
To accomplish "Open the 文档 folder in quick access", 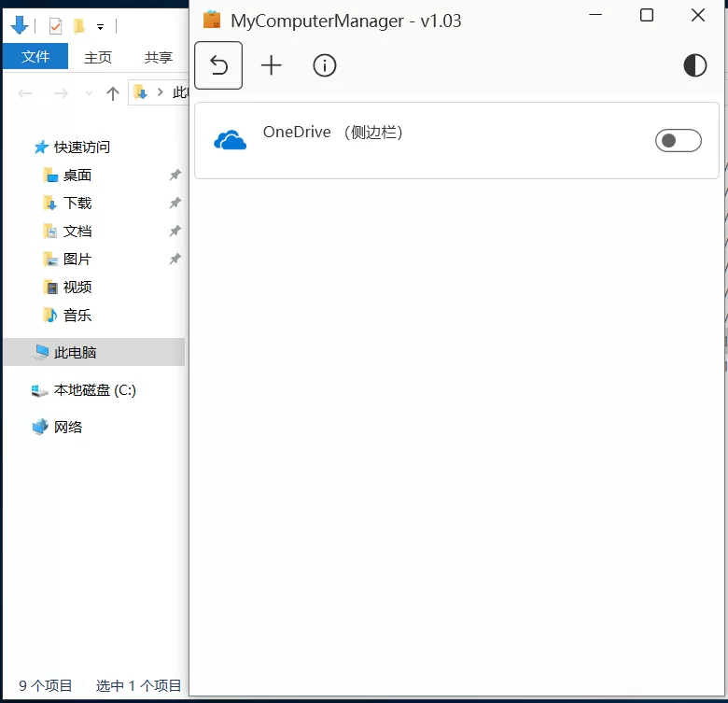I will click(x=68, y=231).
